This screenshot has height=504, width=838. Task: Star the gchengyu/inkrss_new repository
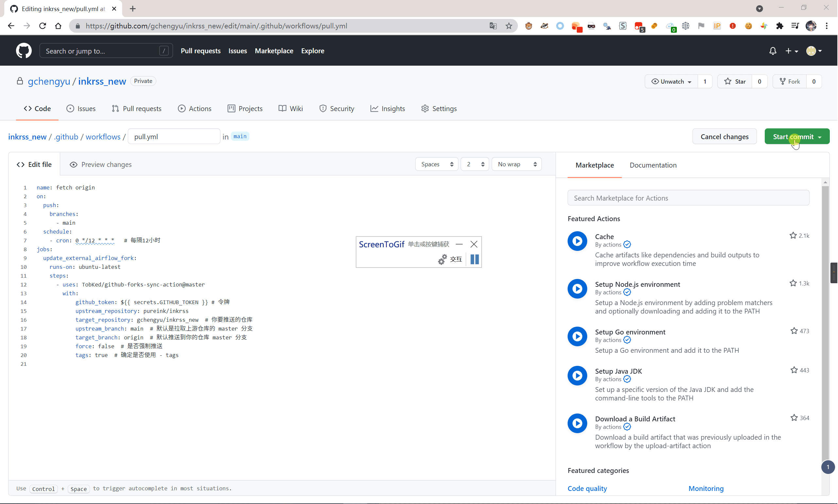coord(735,82)
